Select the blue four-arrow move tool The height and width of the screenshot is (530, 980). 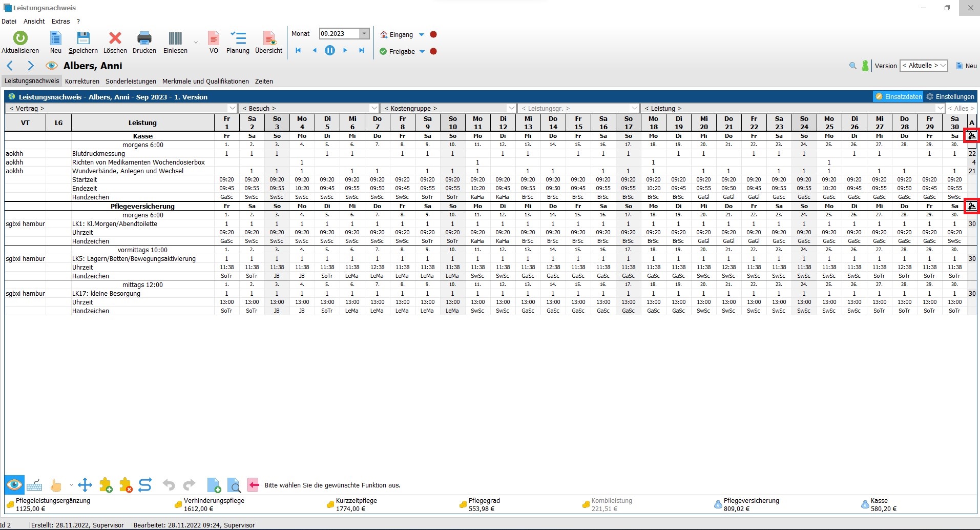click(x=85, y=485)
